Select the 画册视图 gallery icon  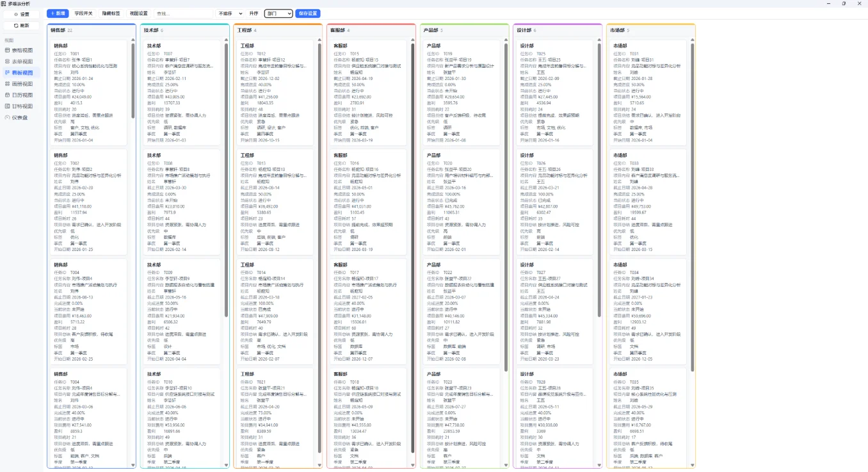click(x=7, y=84)
